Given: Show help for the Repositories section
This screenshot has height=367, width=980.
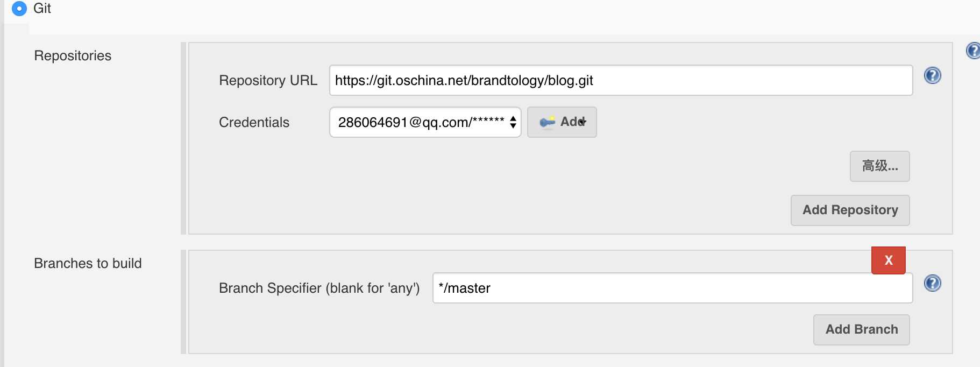Looking at the screenshot, I should tap(973, 51).
